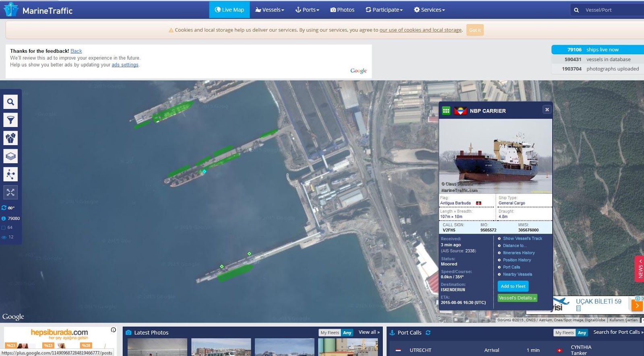Click the 79106 ships live now counter
The image size is (644, 356).
pos(598,49)
